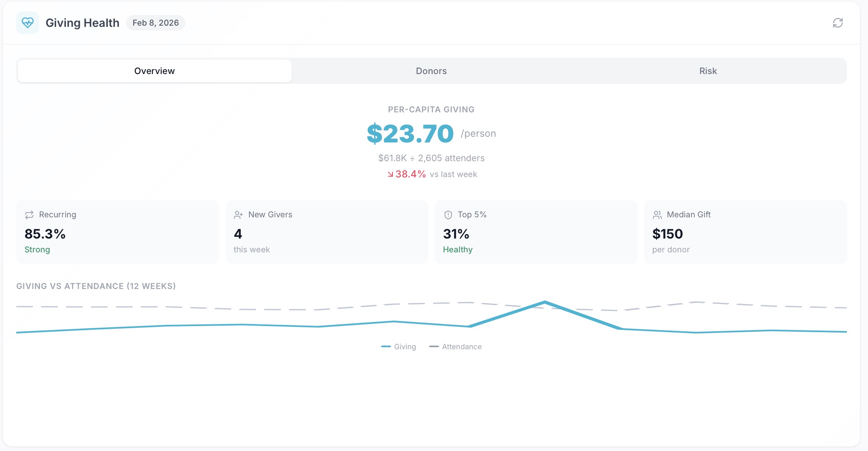Open details for the $61.8K attendance calculation
868x451 pixels.
coord(431,158)
